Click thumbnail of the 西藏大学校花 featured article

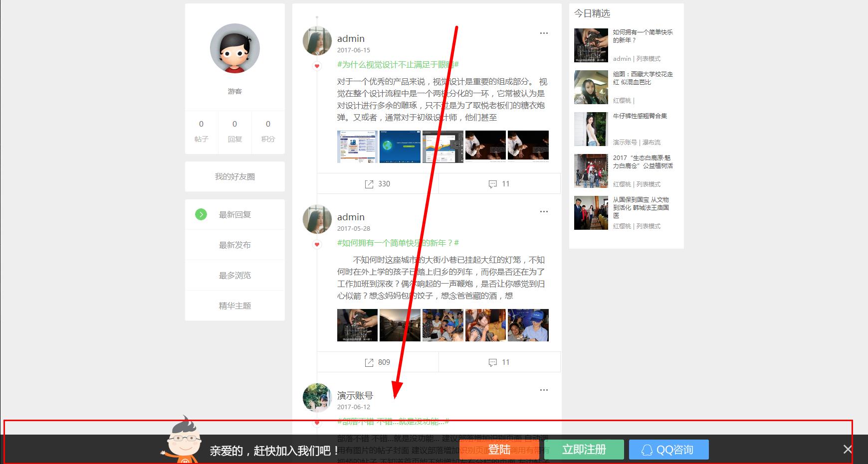pos(591,87)
